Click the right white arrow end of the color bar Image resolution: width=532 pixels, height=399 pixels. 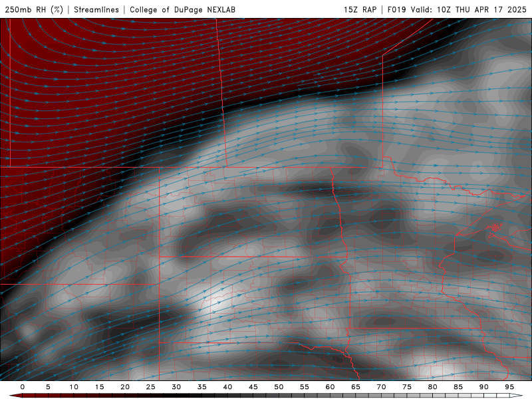pos(516,396)
